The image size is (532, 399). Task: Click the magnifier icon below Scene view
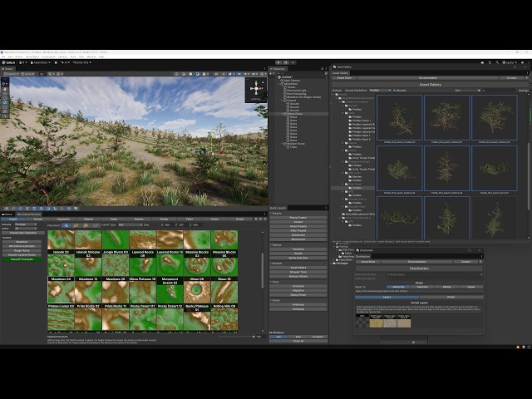[x=62, y=209]
